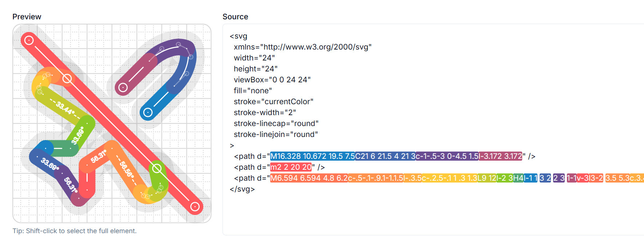
Task: Click the red diagonal line's top-left start point
Action: (29, 40)
